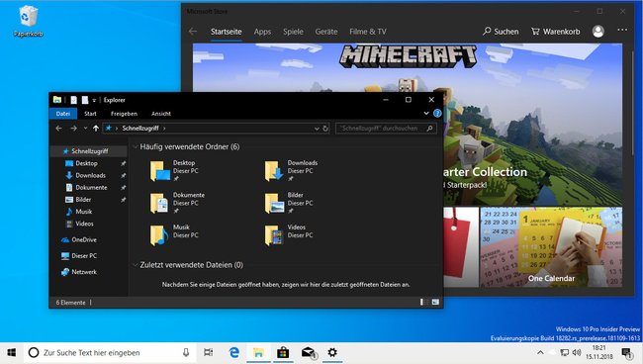Select the Videos folder icon in content area
The height and width of the screenshot is (364, 643).
(274, 234)
